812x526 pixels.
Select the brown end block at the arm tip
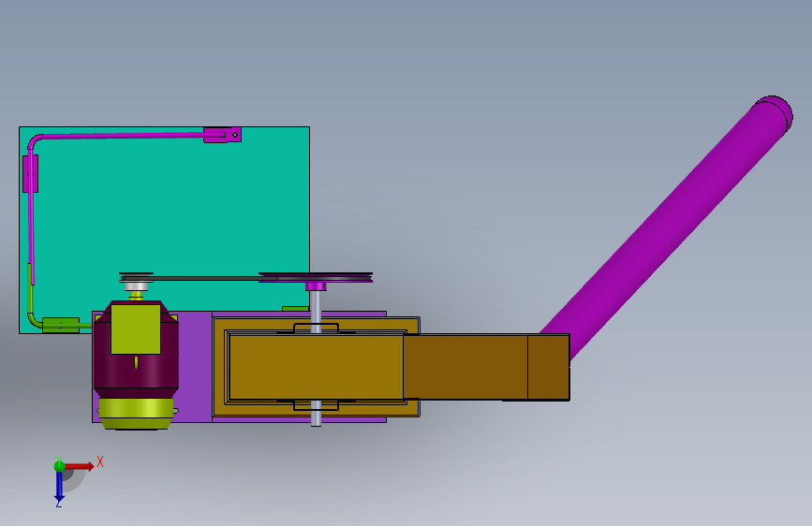click(549, 367)
